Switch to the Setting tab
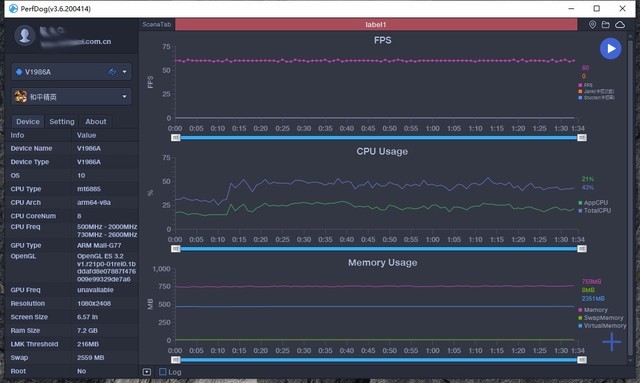This screenshot has width=640, height=383. pyautogui.click(x=62, y=122)
